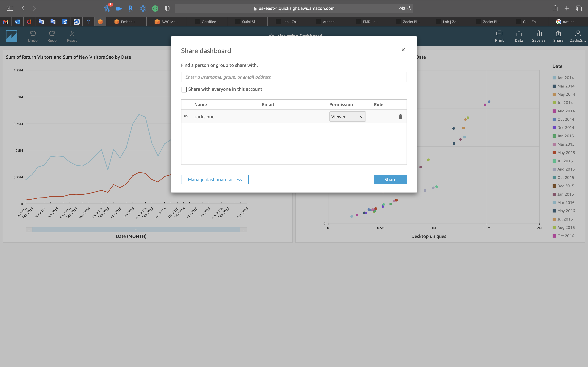Screen dimensions: 588x367
Task: Open the Viewer permission dropdown
Action: 347,117
